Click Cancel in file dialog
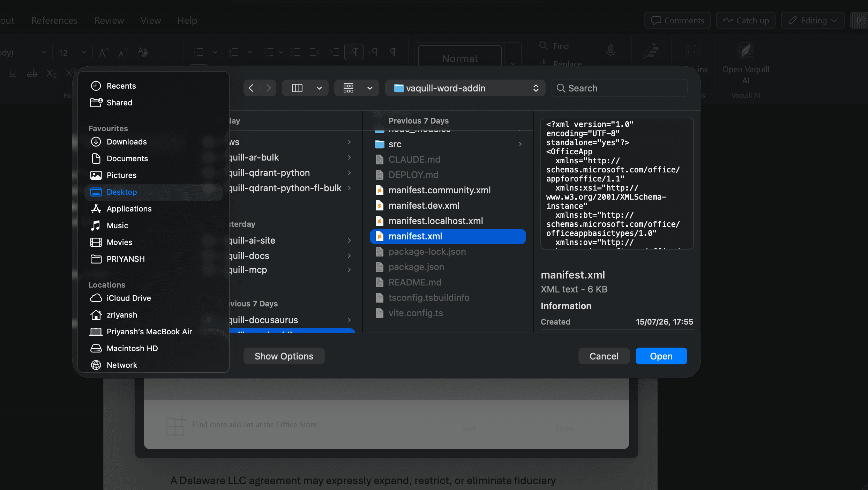The image size is (868, 490). [x=604, y=356]
